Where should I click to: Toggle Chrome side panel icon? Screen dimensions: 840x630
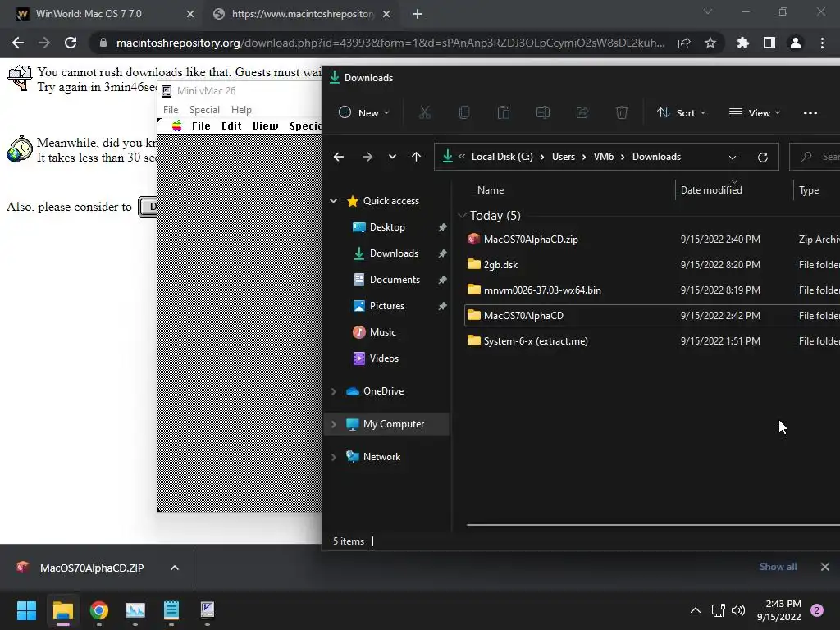tap(769, 43)
